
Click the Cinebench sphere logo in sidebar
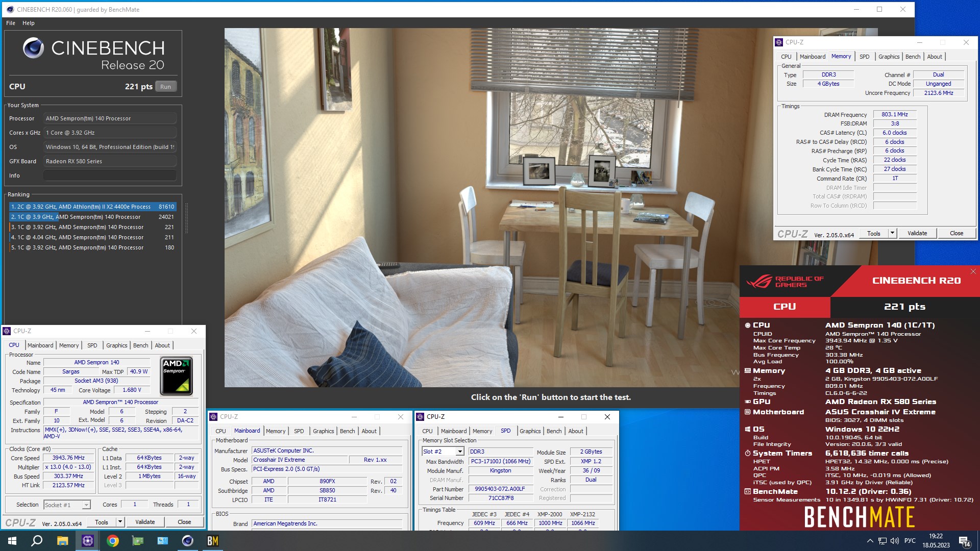click(33, 48)
